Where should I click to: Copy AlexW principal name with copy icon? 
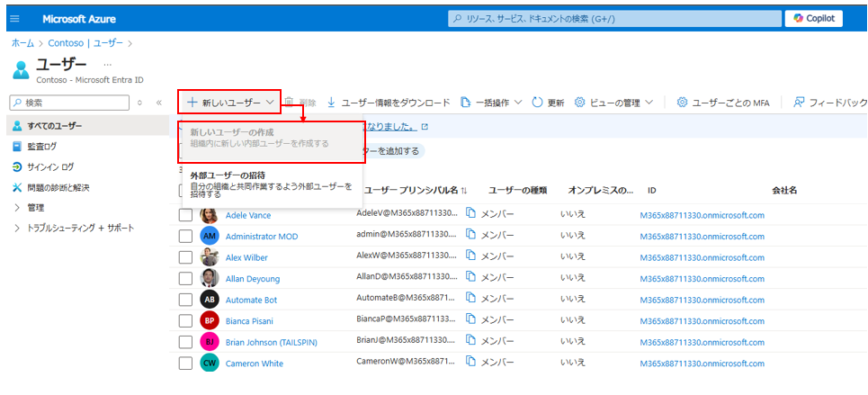[471, 256]
